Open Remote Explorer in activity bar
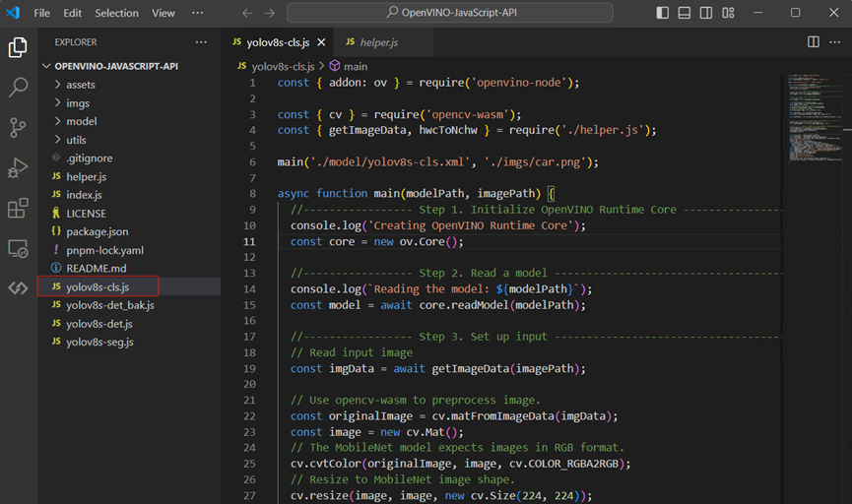852x504 pixels. 18,248
